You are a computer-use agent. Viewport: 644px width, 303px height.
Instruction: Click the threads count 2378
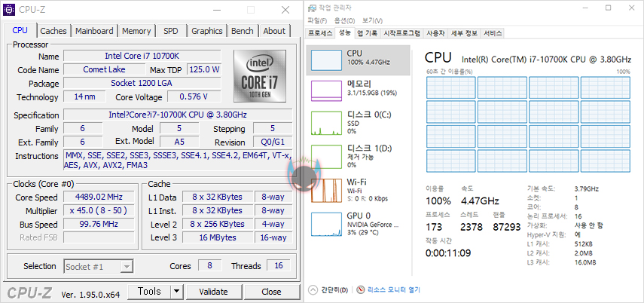coord(472,227)
